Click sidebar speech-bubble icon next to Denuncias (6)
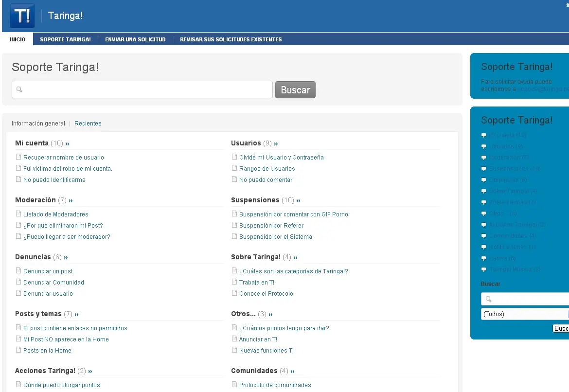Screen dimensions: 569x392 pos(484,180)
